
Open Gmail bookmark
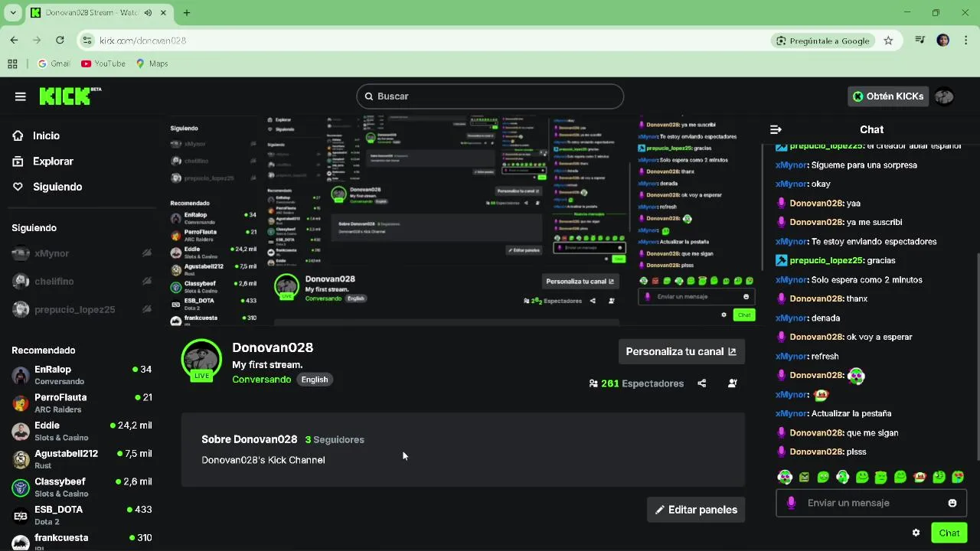tap(54, 64)
